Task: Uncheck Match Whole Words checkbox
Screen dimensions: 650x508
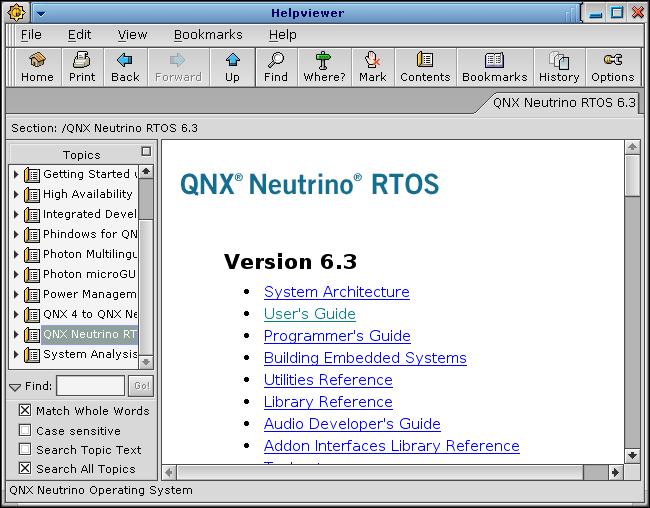Action: pyautogui.click(x=25, y=411)
